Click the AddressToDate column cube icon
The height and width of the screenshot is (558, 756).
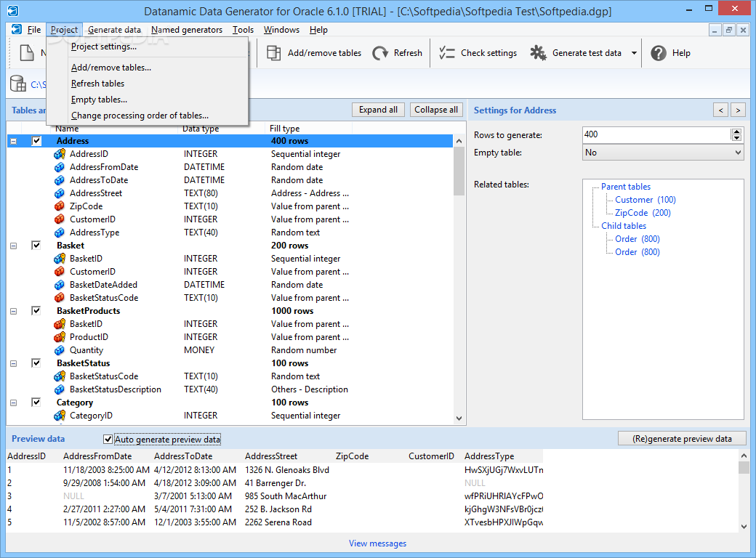pyautogui.click(x=60, y=180)
